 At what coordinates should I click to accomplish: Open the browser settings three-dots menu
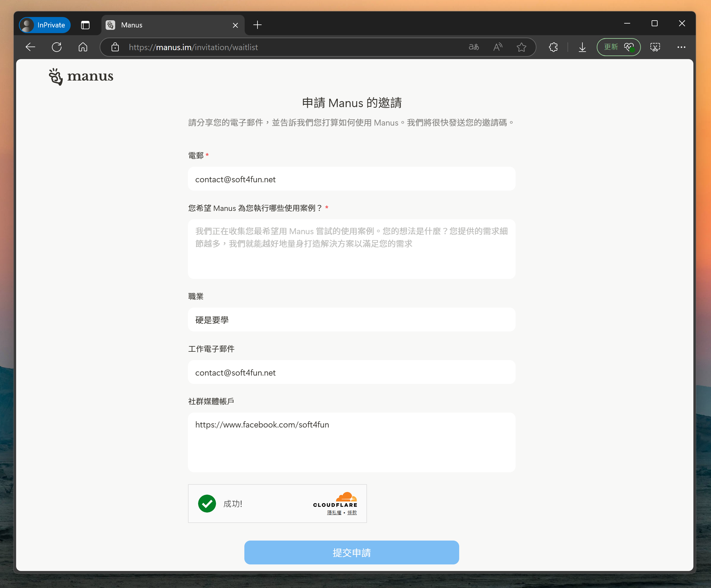(x=681, y=47)
